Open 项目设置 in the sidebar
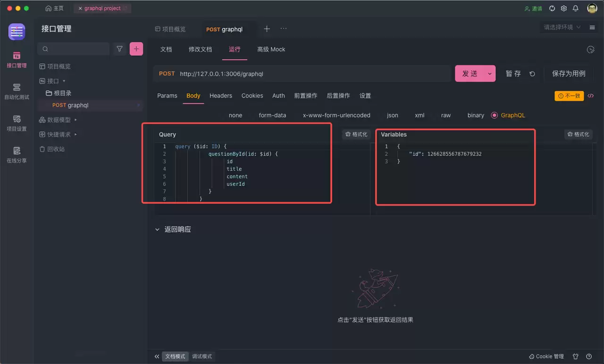 click(17, 123)
